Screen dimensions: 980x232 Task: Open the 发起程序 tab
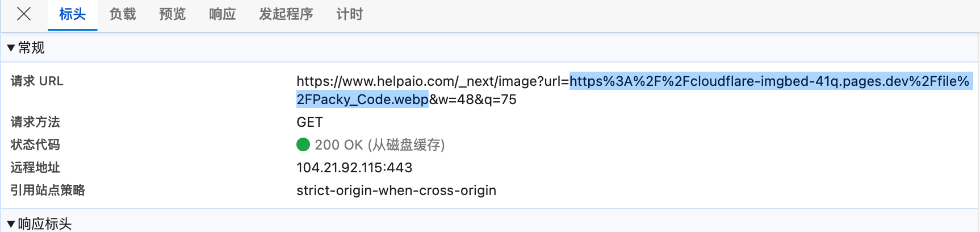286,15
